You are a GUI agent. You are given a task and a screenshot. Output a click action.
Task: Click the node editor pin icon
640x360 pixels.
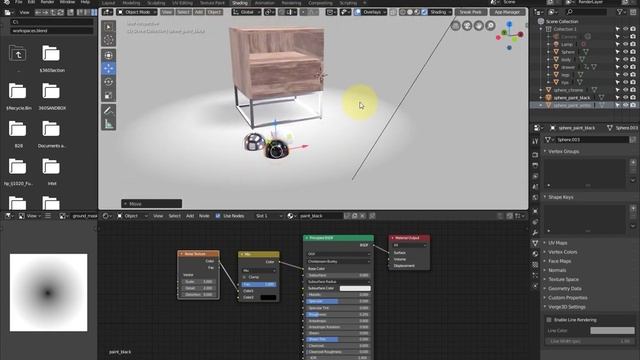pos(372,216)
